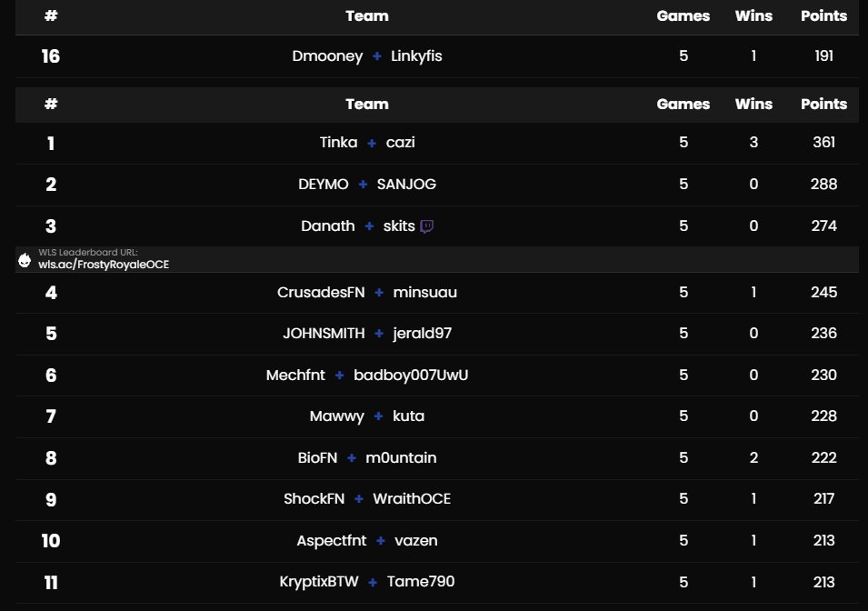
Task: Click the 222 points value for BioFN's team
Action: pos(823,457)
